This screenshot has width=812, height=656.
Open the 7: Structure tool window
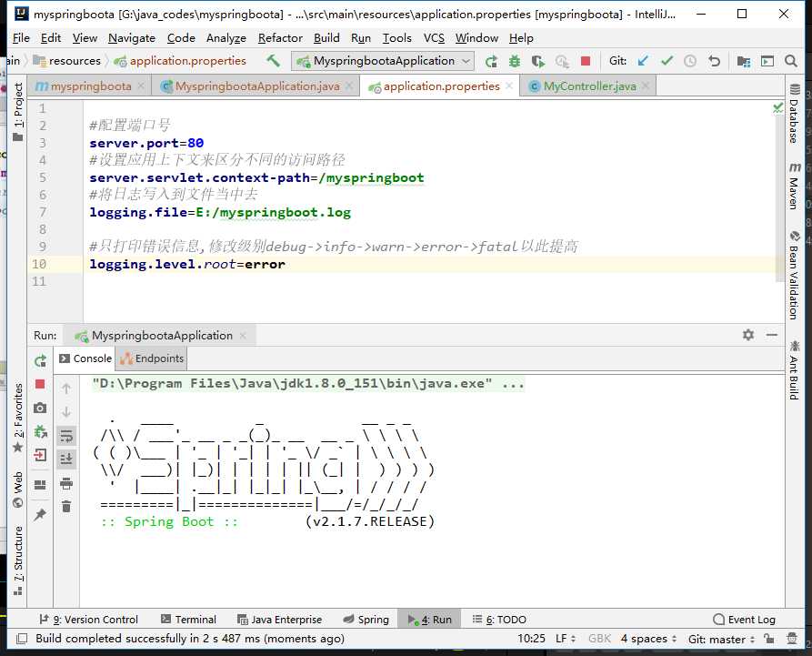[18, 560]
